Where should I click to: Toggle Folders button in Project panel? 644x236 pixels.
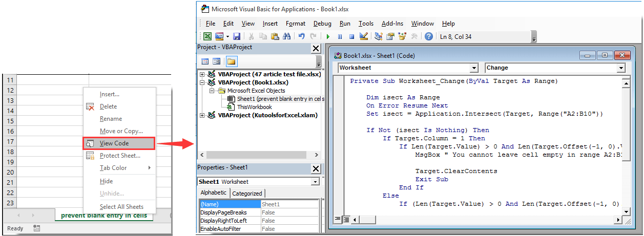pyautogui.click(x=231, y=61)
